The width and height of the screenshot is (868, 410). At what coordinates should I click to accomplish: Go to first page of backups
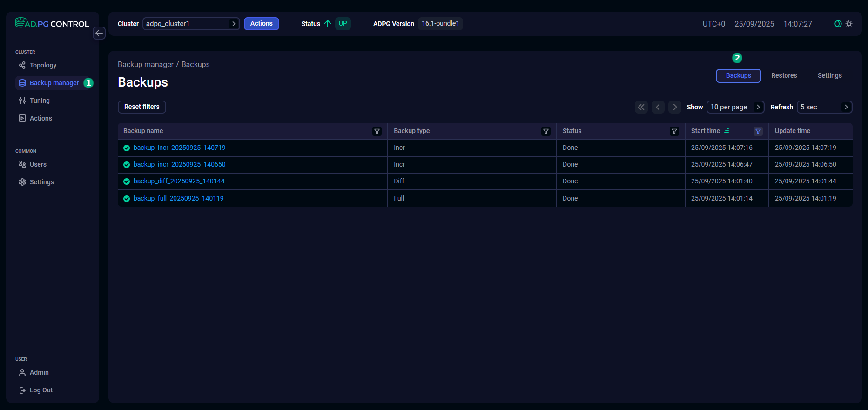(x=641, y=107)
